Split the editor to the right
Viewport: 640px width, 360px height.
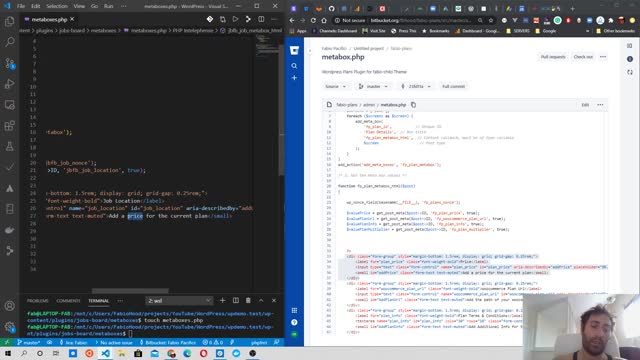click(261, 19)
